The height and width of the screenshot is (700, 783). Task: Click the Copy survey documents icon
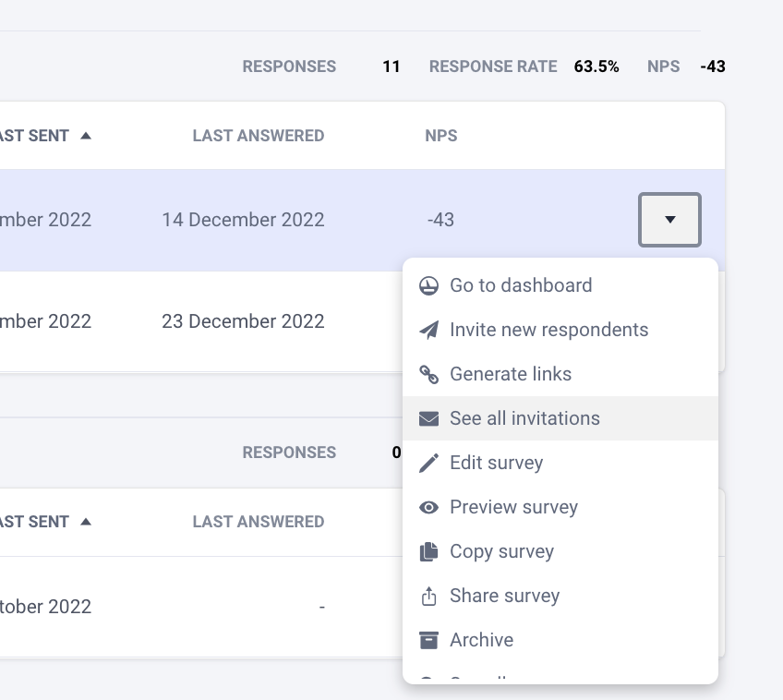(428, 551)
